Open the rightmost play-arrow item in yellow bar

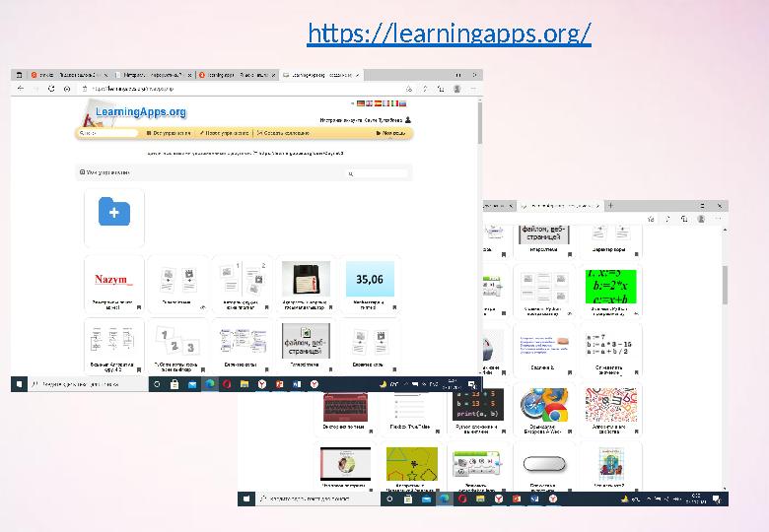[x=390, y=133]
